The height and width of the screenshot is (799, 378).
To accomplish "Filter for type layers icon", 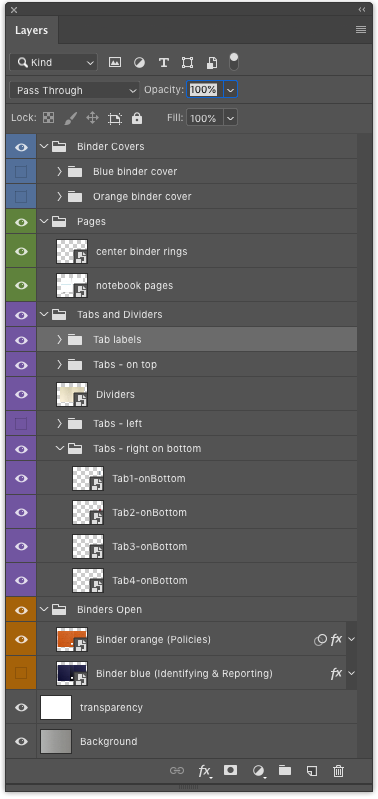I will [164, 63].
